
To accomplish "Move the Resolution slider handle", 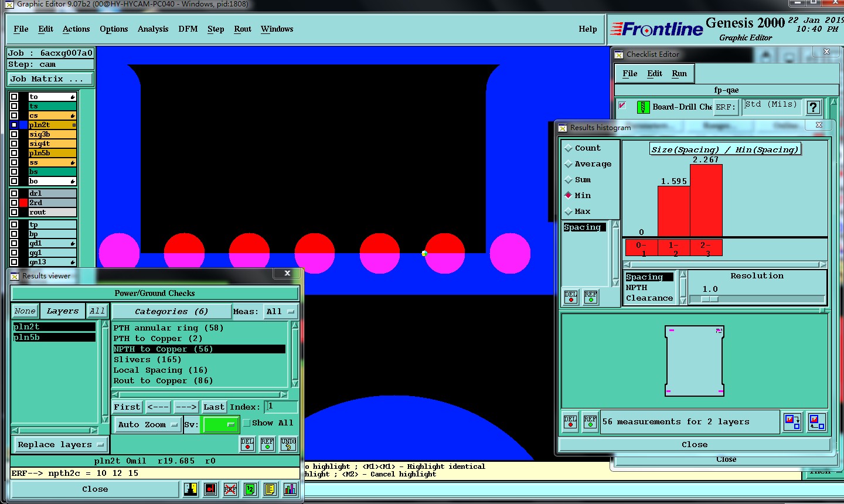I will coord(709,299).
